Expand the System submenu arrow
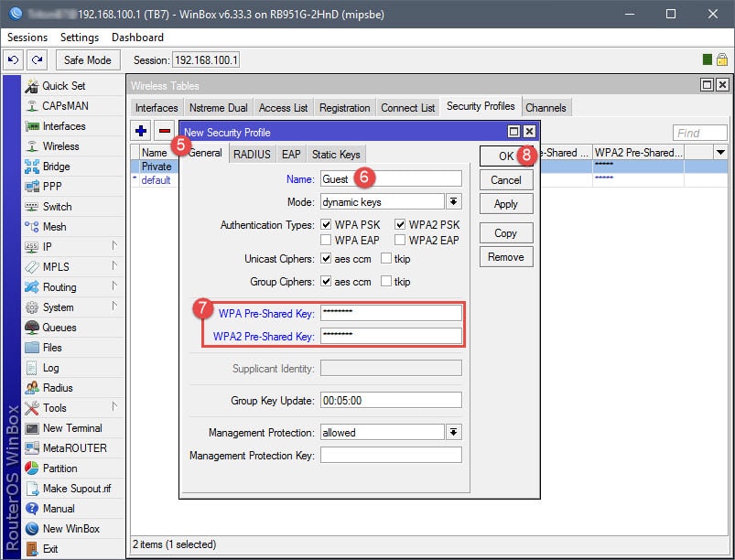735x560 pixels. [114, 306]
